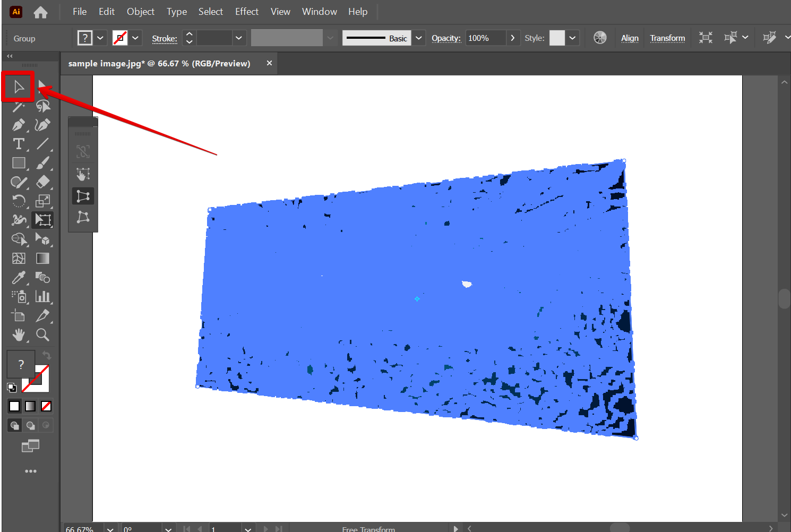Open the Basic brush definition dropdown
Screen dimensions: 791x532
[419, 38]
